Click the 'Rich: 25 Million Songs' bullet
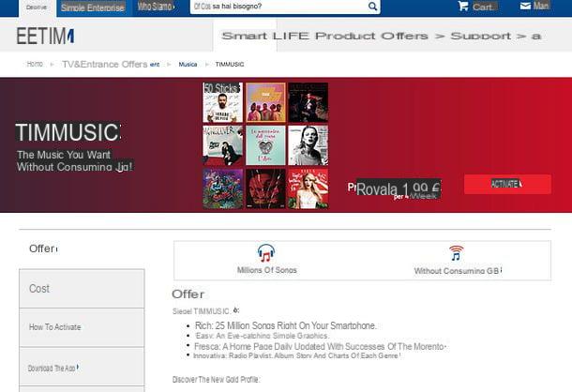 coord(285,325)
